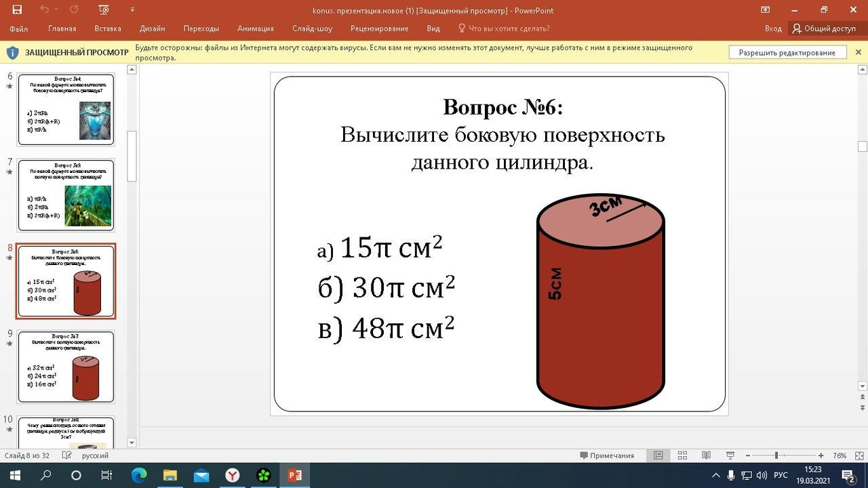Open File Explorer from the taskbar
The image size is (868, 488).
point(170,475)
